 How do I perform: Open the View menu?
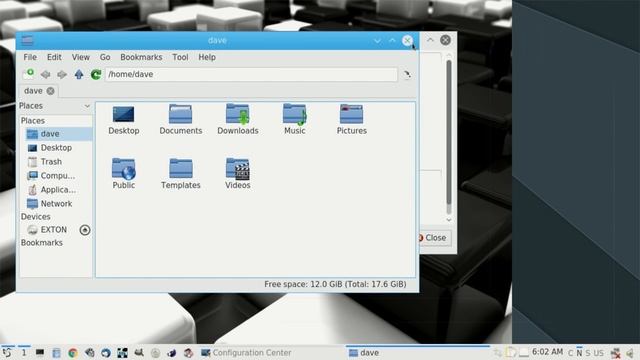click(x=81, y=57)
